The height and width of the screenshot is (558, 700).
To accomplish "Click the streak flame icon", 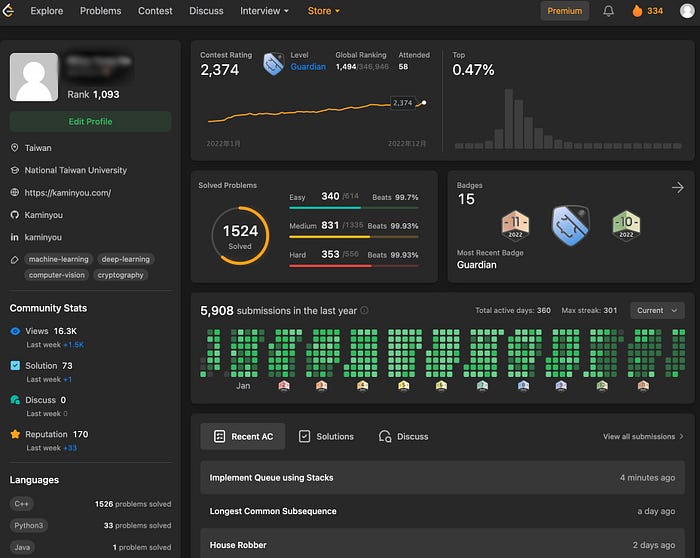I will tap(637, 11).
